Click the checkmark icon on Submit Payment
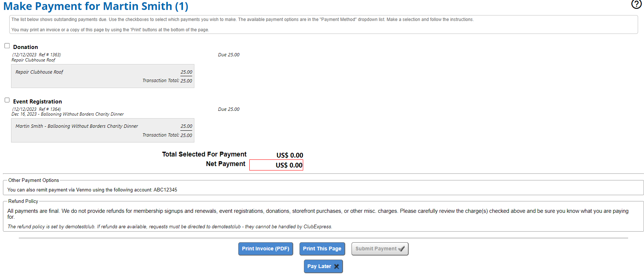The height and width of the screenshot is (278, 644). pos(401,249)
